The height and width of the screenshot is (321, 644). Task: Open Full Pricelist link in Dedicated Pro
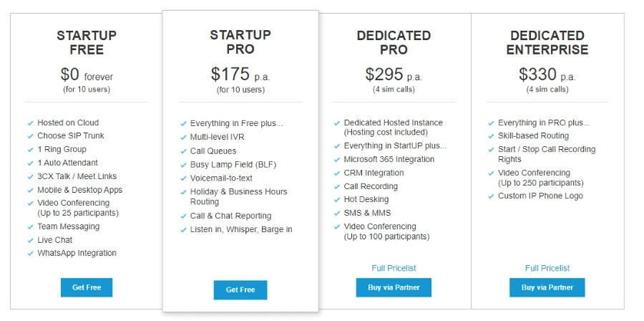tap(394, 268)
